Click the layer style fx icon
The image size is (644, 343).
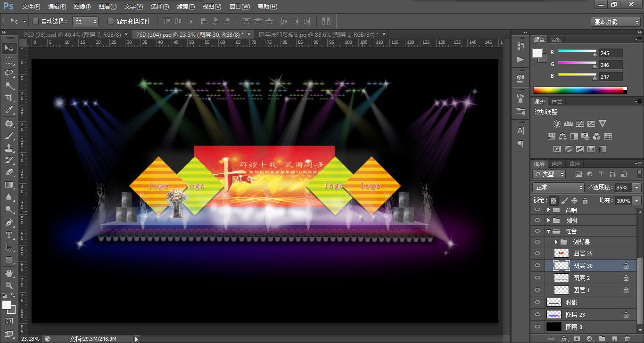pos(564,338)
